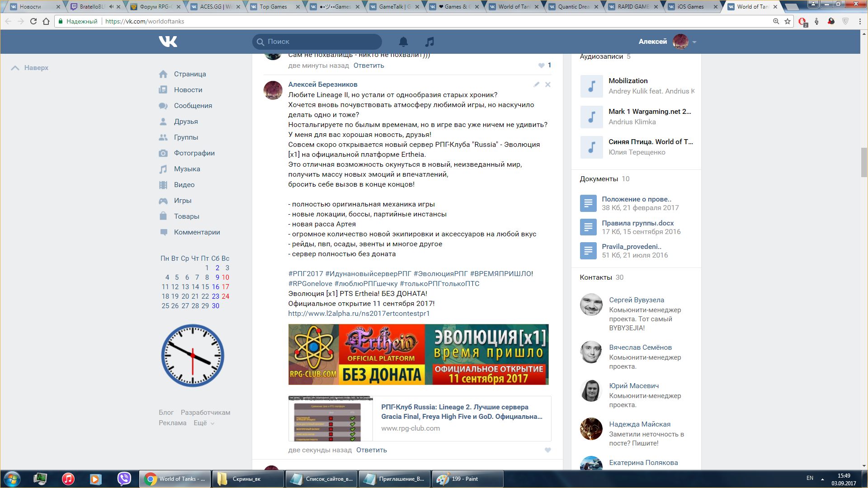Open Viber from the taskbar
868x488 pixels.
click(124, 479)
